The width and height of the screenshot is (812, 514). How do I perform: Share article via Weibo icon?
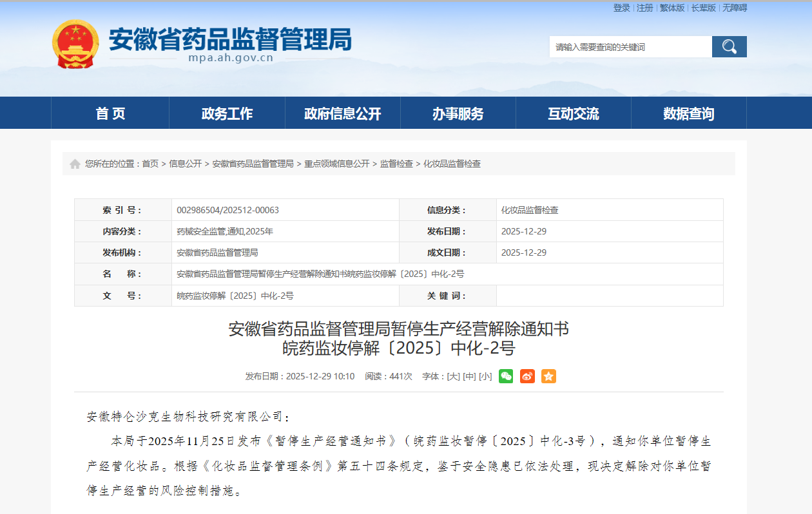pyautogui.click(x=527, y=376)
